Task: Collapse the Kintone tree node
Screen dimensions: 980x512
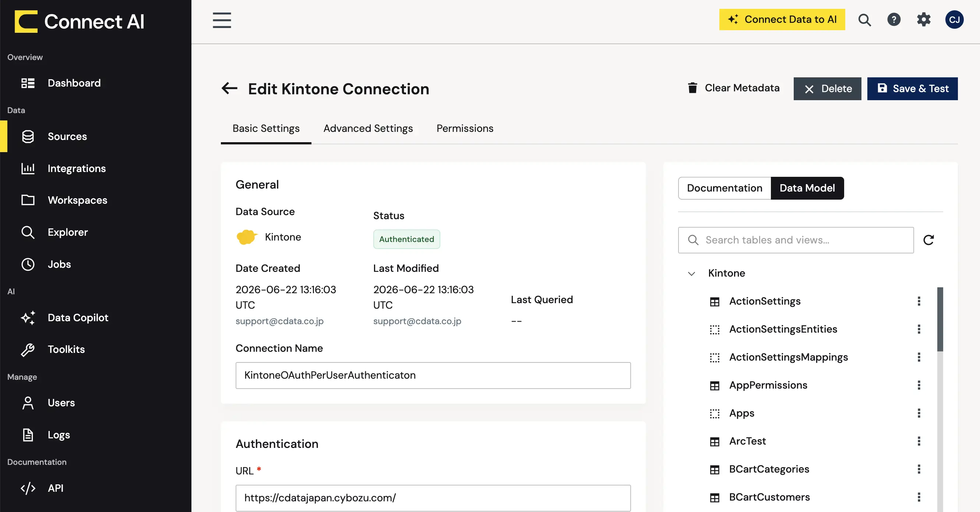Action: click(x=692, y=273)
